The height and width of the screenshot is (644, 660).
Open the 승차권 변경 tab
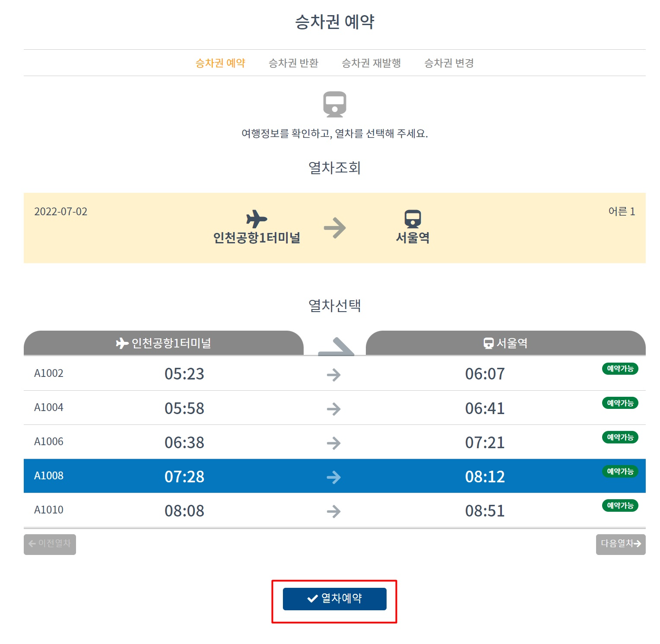point(449,63)
